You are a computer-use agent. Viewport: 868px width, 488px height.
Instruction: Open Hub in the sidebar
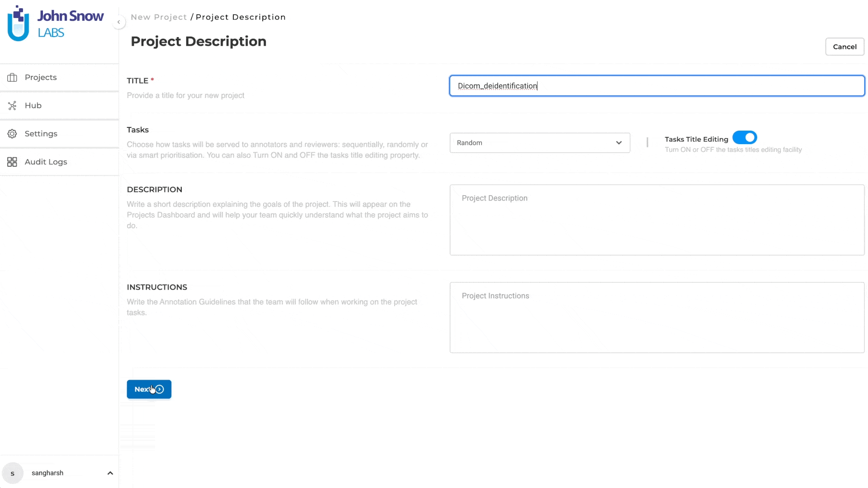(x=59, y=105)
